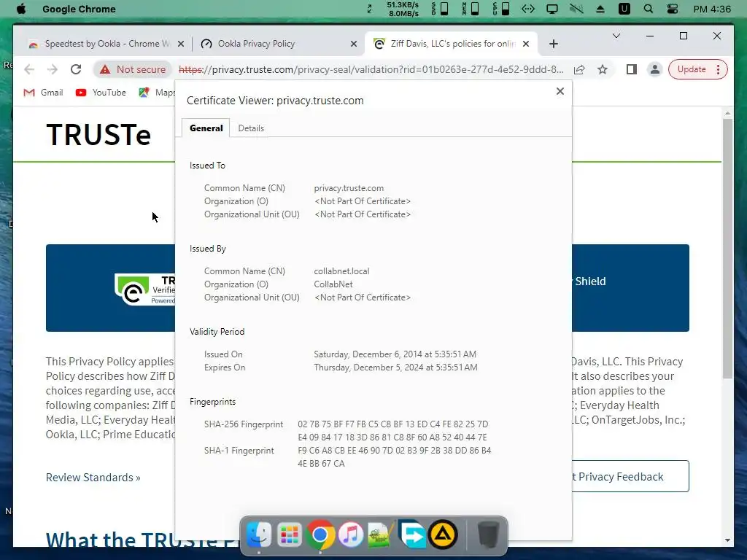Share this page icon in address bar
This screenshot has height=560, width=747.
point(579,69)
